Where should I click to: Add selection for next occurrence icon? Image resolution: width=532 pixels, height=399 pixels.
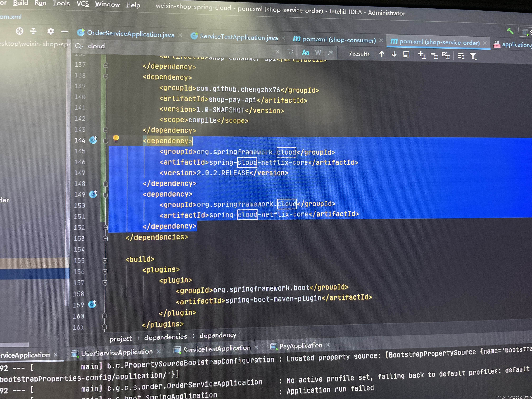[x=422, y=55]
